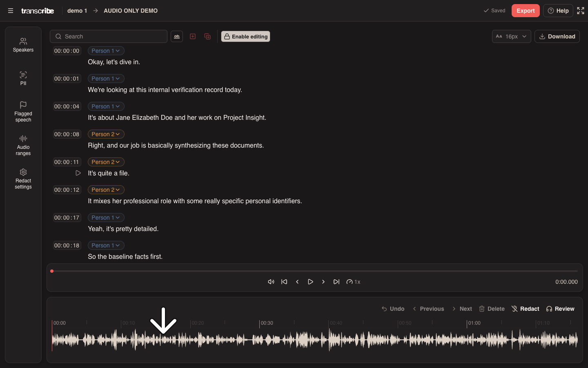Click the Review button
The width and height of the screenshot is (588, 368).
click(x=560, y=309)
